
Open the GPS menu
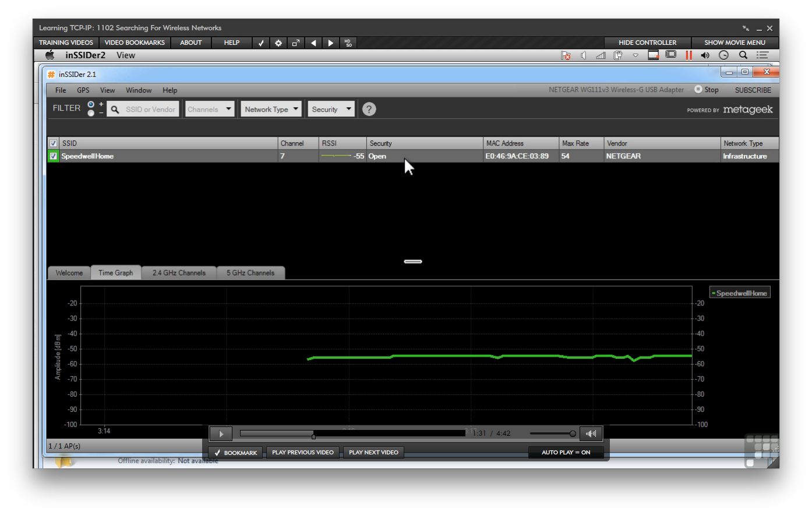tap(83, 90)
